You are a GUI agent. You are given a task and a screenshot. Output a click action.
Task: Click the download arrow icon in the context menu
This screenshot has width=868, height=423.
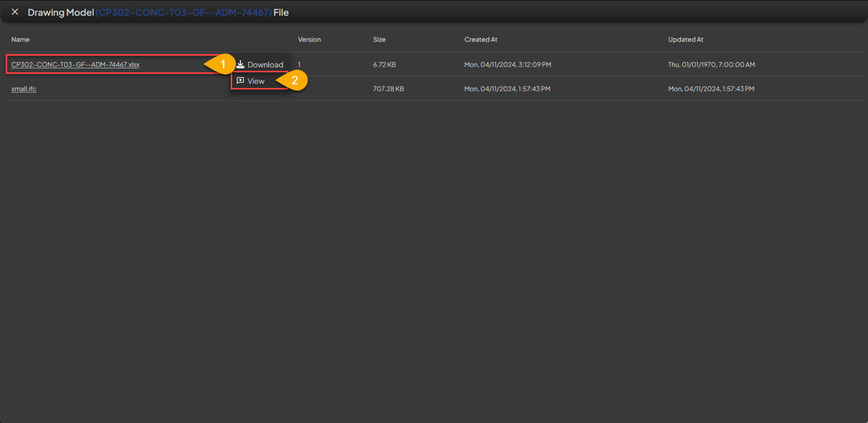point(241,65)
